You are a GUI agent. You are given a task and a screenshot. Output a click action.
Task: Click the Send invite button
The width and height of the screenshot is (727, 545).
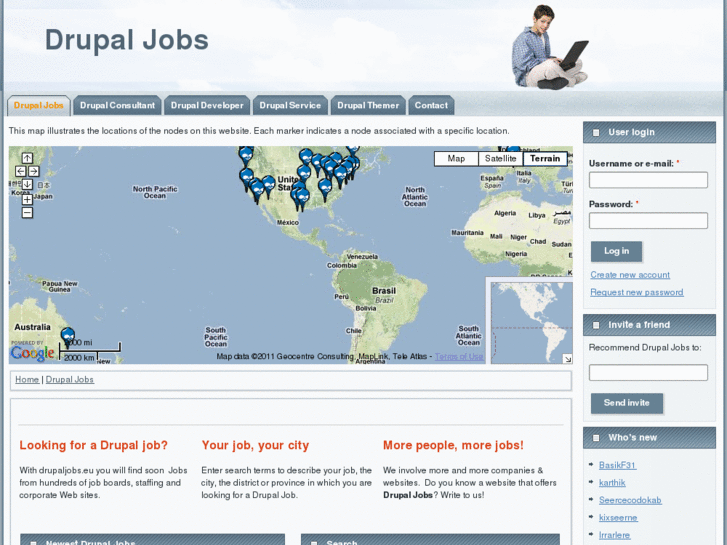(626, 403)
